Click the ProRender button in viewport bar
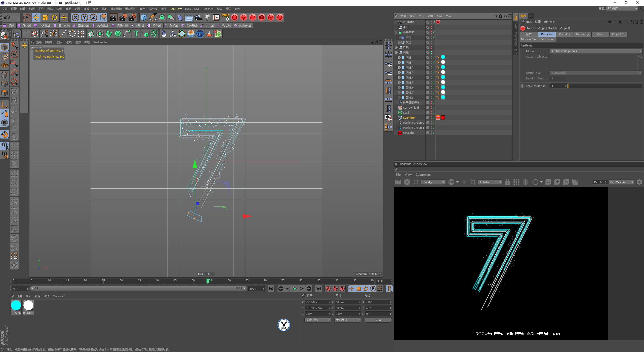The height and width of the screenshot is (352, 644). (x=101, y=42)
